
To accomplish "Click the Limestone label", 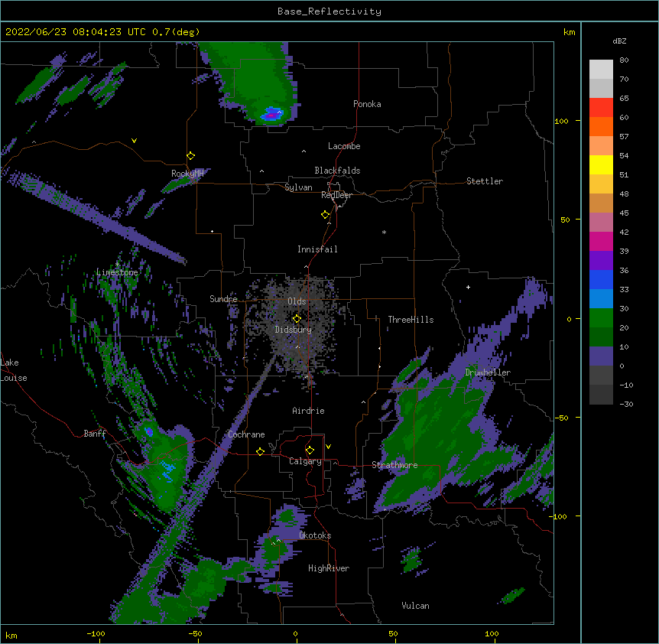I will click(117, 272).
